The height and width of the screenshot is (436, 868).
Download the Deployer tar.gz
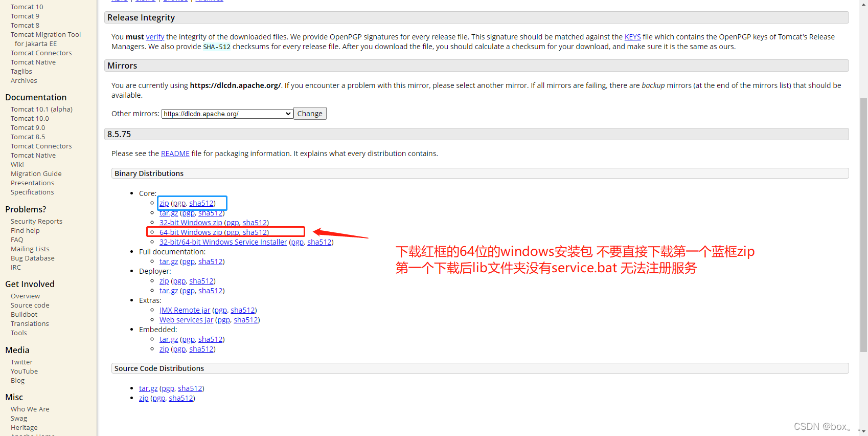tap(169, 291)
